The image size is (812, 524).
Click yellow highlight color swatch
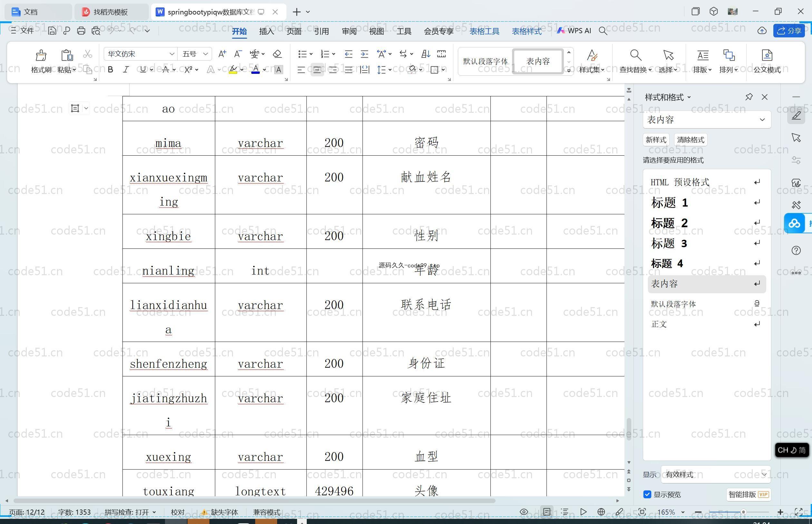(233, 70)
